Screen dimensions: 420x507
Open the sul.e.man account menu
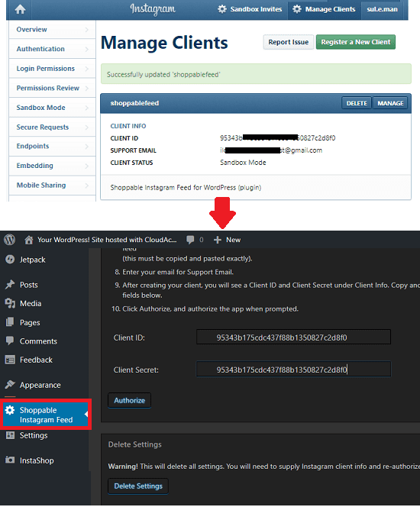[382, 9]
